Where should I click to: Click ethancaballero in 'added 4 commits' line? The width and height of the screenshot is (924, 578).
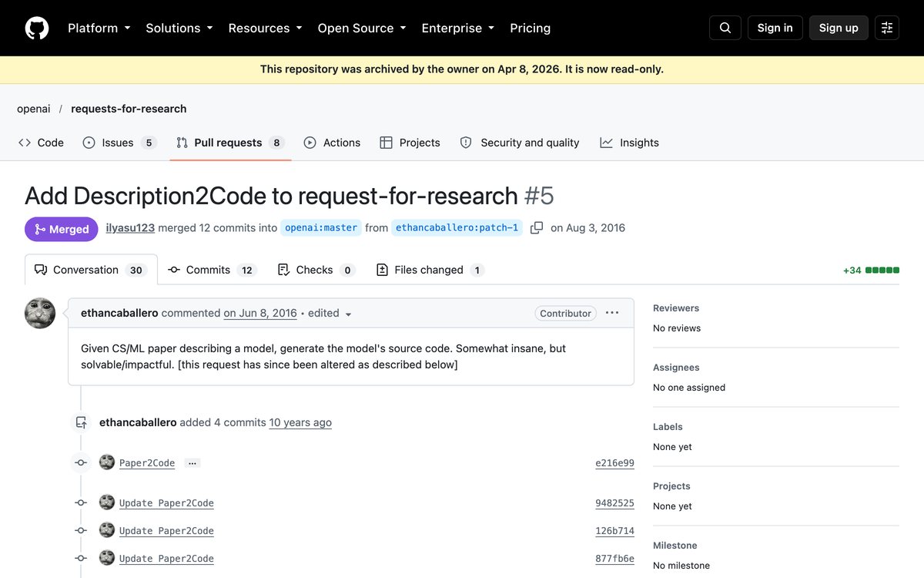[x=138, y=422]
